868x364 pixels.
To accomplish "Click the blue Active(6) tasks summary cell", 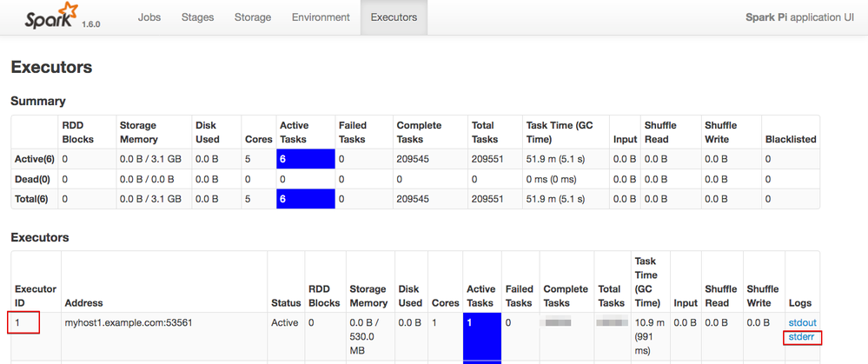I will 305,159.
